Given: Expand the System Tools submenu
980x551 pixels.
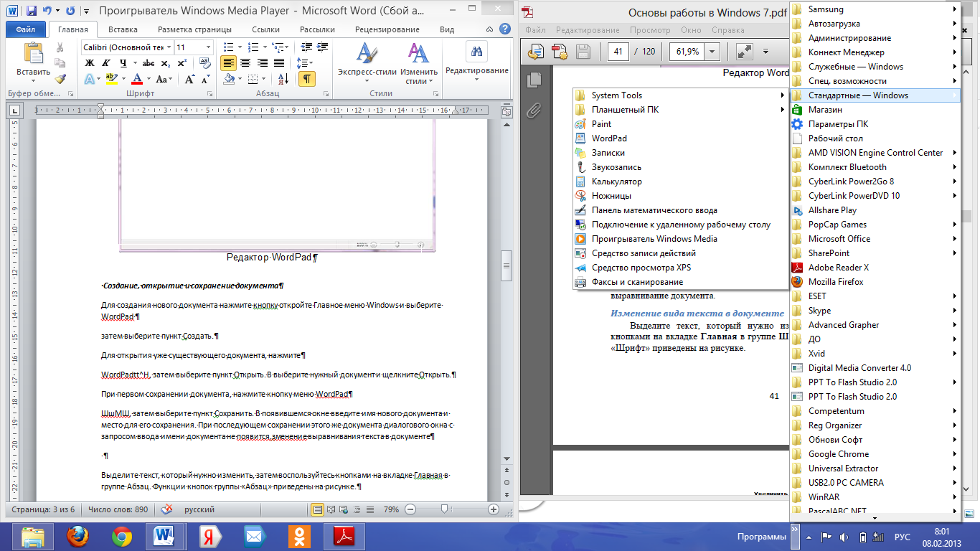Looking at the screenshot, I should tap(681, 95).
